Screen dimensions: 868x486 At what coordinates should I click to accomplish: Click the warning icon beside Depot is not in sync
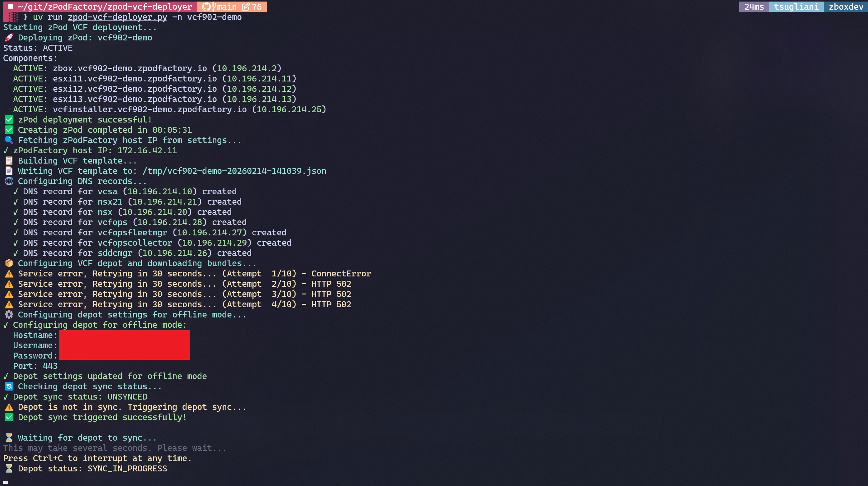coord(9,407)
